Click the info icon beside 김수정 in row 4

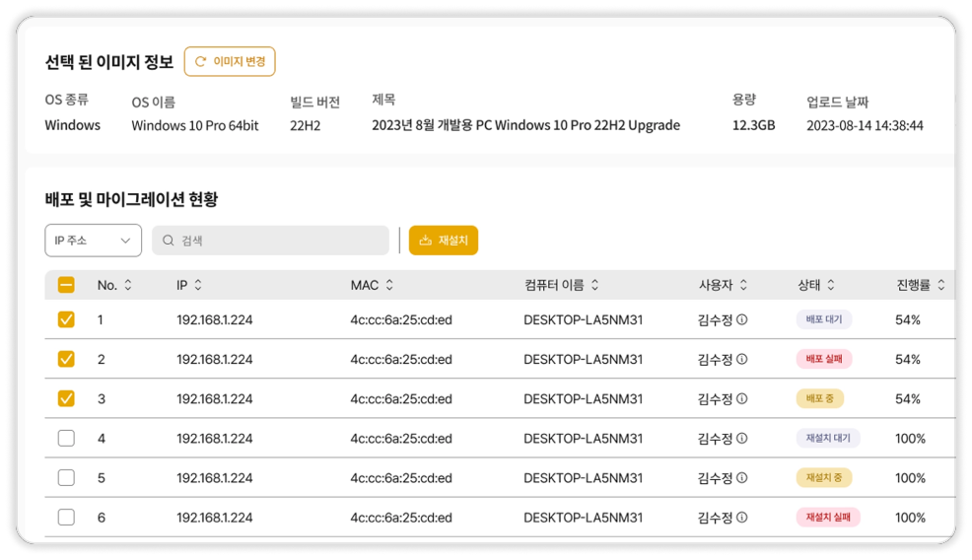tap(742, 439)
